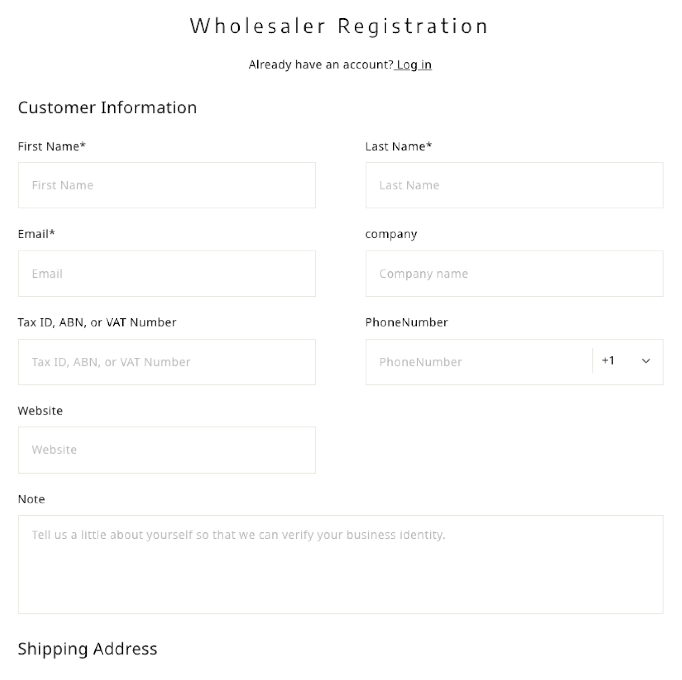682x680 pixels.
Task: Click into the Website input field
Action: click(166, 450)
